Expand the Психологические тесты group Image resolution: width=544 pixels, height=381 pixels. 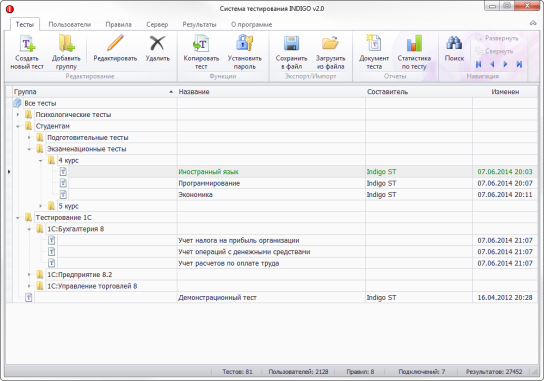point(18,115)
